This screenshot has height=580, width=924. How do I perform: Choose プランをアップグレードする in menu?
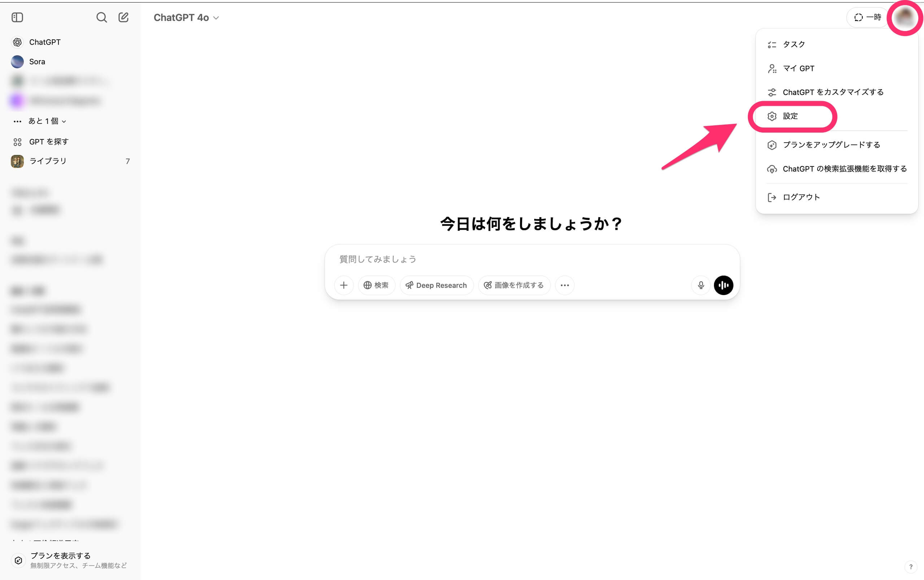pos(837,145)
